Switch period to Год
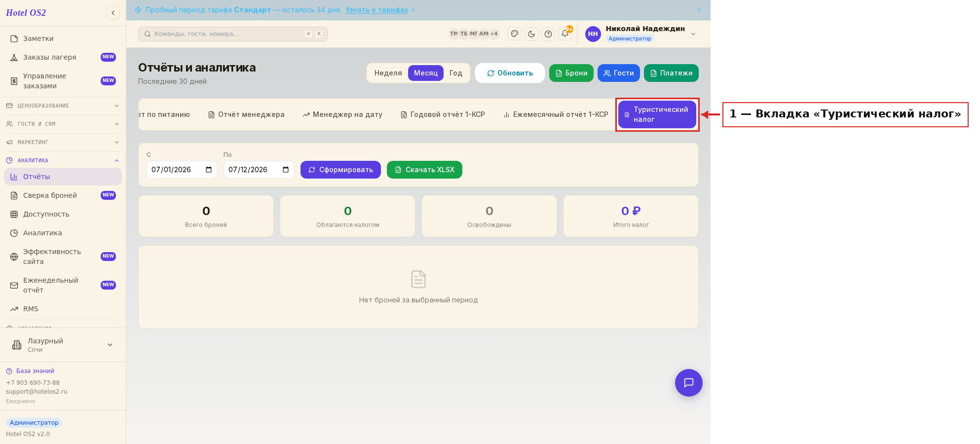 (x=455, y=73)
